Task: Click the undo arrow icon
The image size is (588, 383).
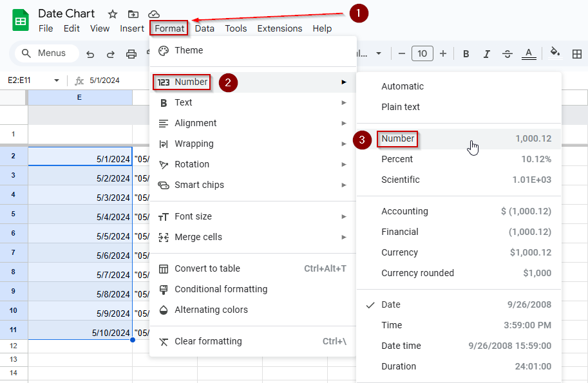Action: pyautogui.click(x=90, y=54)
